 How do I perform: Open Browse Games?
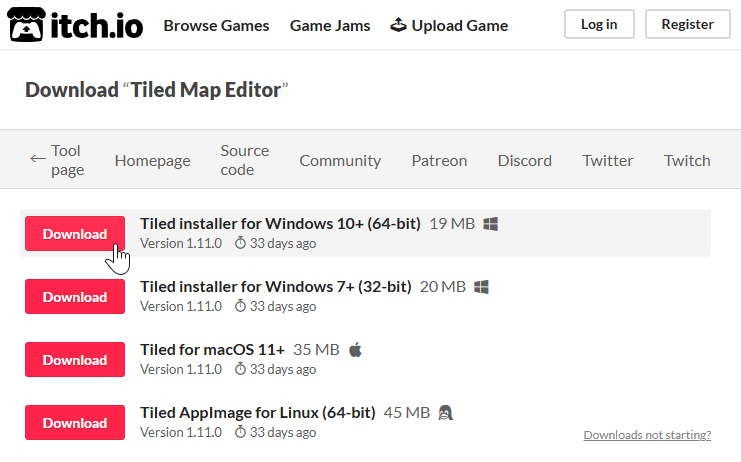pyautogui.click(x=216, y=26)
